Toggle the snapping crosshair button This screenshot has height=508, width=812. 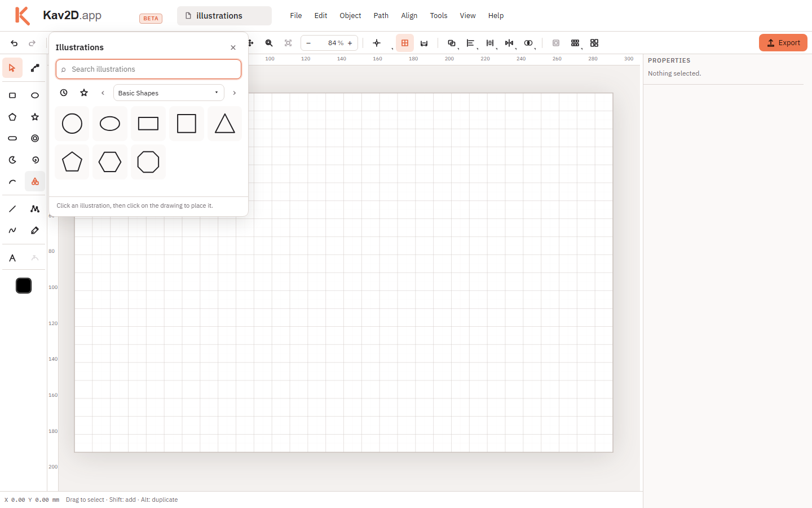[x=377, y=43]
